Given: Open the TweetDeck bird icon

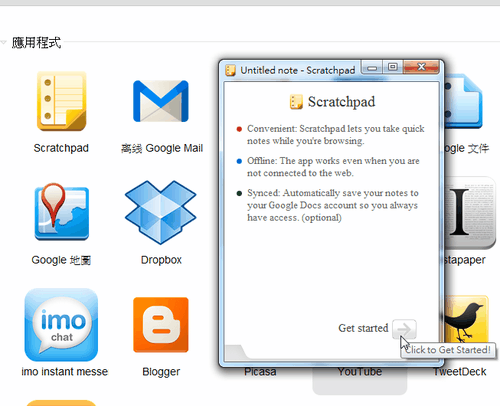Looking at the screenshot, I should (467, 320).
